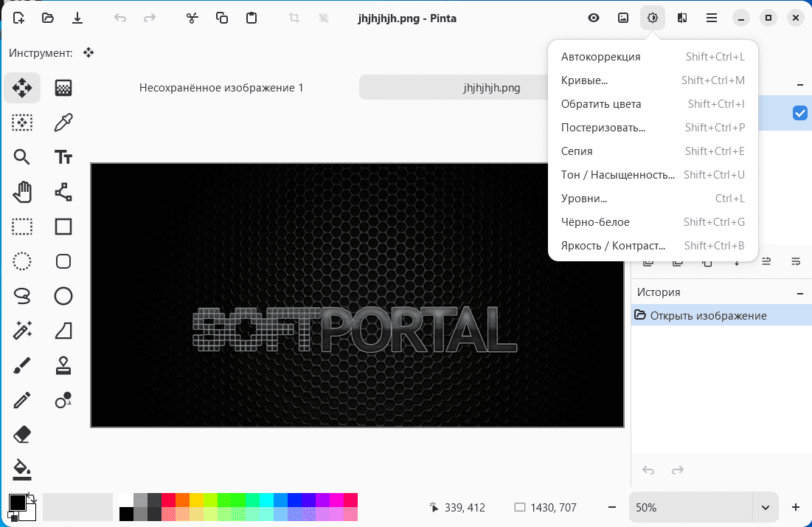812x527 pixels.
Task: Select the Pencil tool
Action: pos(22,400)
